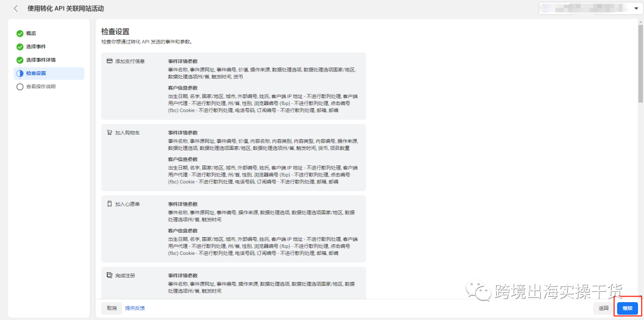Open the account selector dropdown
The image size is (644, 320).
(x=590, y=8)
